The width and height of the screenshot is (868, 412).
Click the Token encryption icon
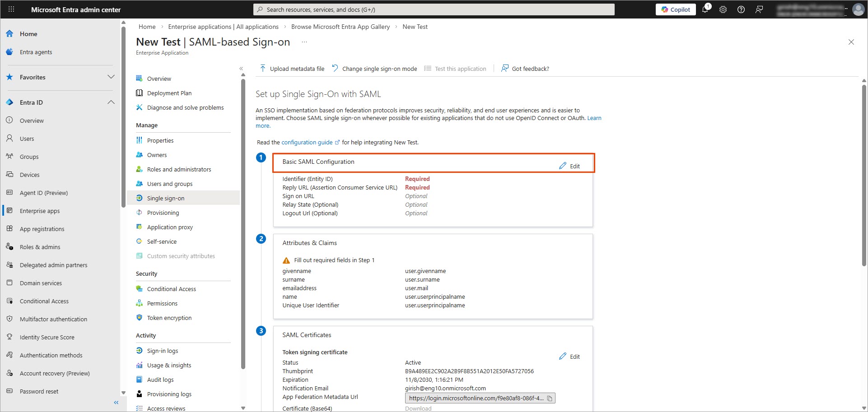(x=139, y=318)
